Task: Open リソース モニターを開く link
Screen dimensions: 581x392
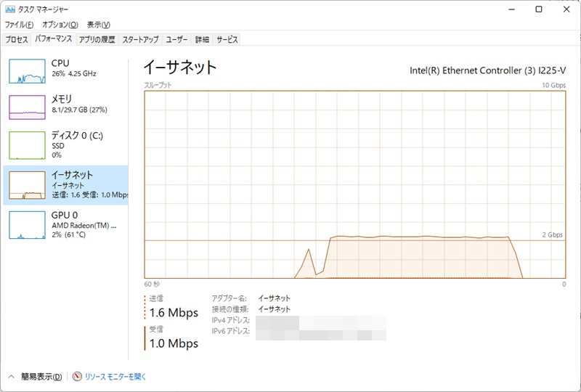Action: 115,377
